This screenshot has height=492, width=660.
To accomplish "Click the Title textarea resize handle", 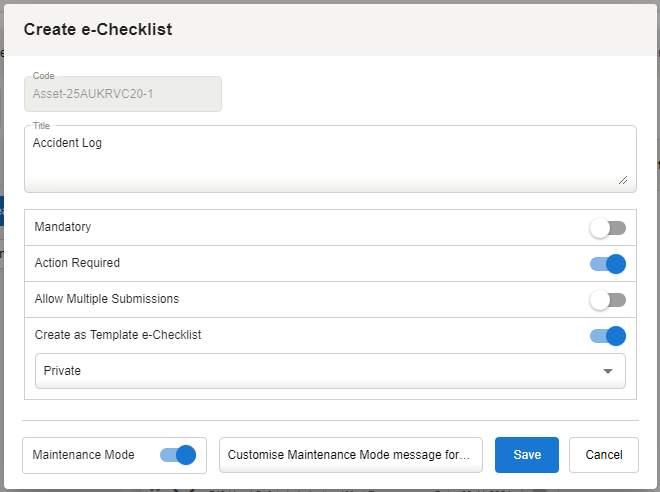I will [x=623, y=180].
